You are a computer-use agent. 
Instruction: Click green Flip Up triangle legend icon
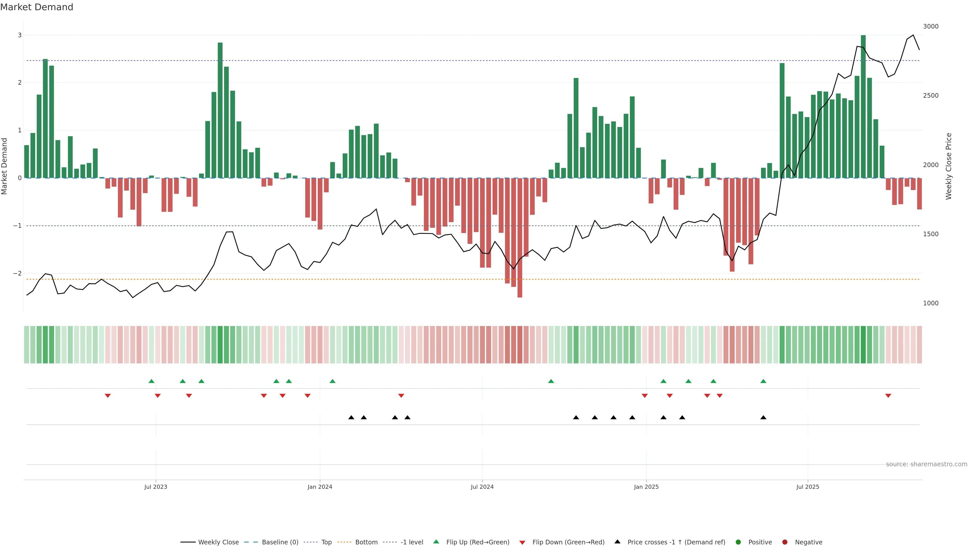point(436,542)
